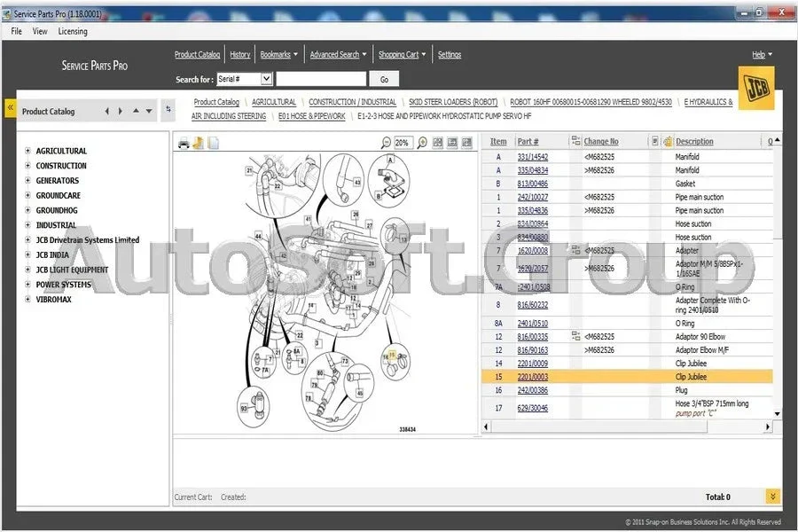Screen dimensions: 798x532
Task: Click the icon left of Change No header
Action: 575,140
